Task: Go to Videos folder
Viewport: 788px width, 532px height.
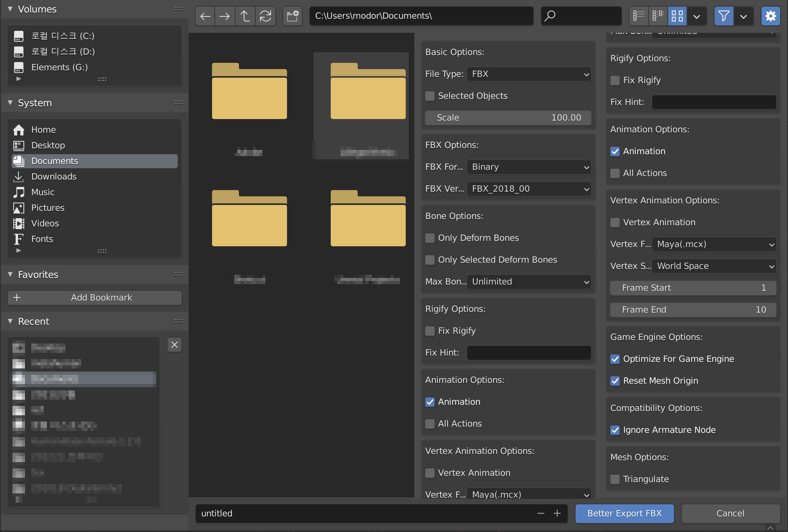Action: (x=94, y=223)
